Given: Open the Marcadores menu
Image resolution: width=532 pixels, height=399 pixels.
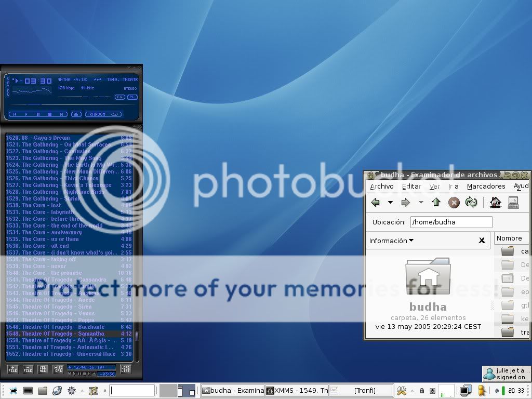Looking at the screenshot, I should (486, 187).
